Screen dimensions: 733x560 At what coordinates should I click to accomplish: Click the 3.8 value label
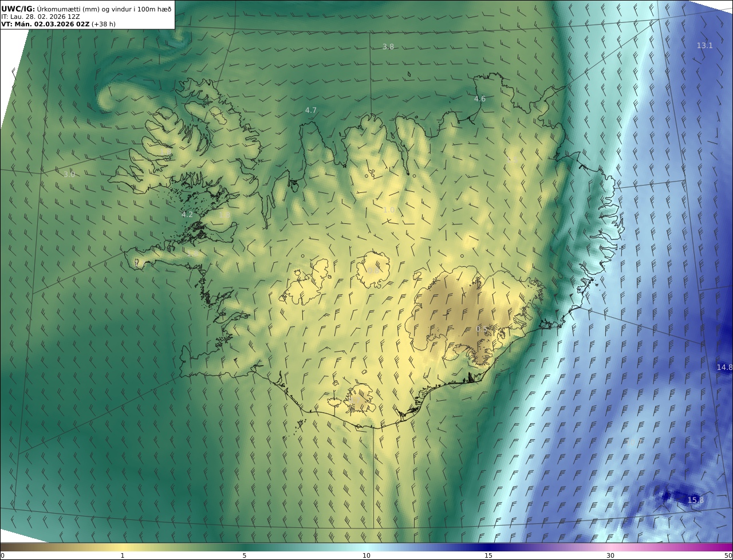coord(388,46)
